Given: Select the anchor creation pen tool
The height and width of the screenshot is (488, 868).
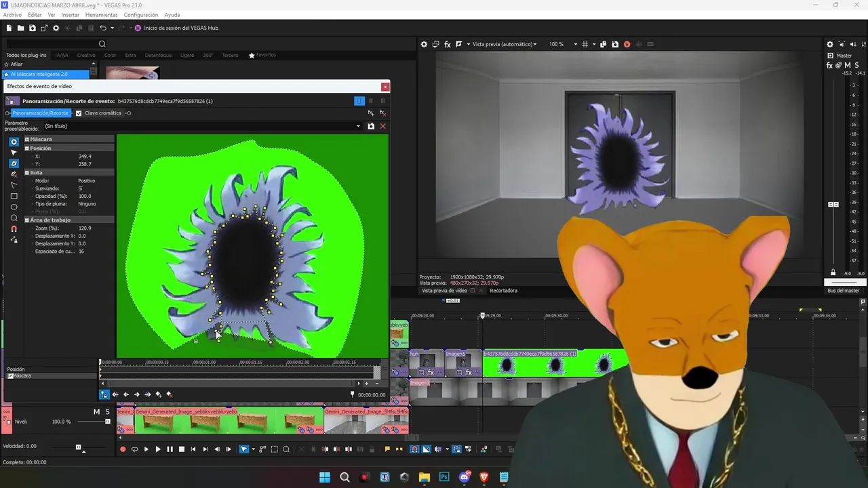Looking at the screenshot, I should point(14,163).
